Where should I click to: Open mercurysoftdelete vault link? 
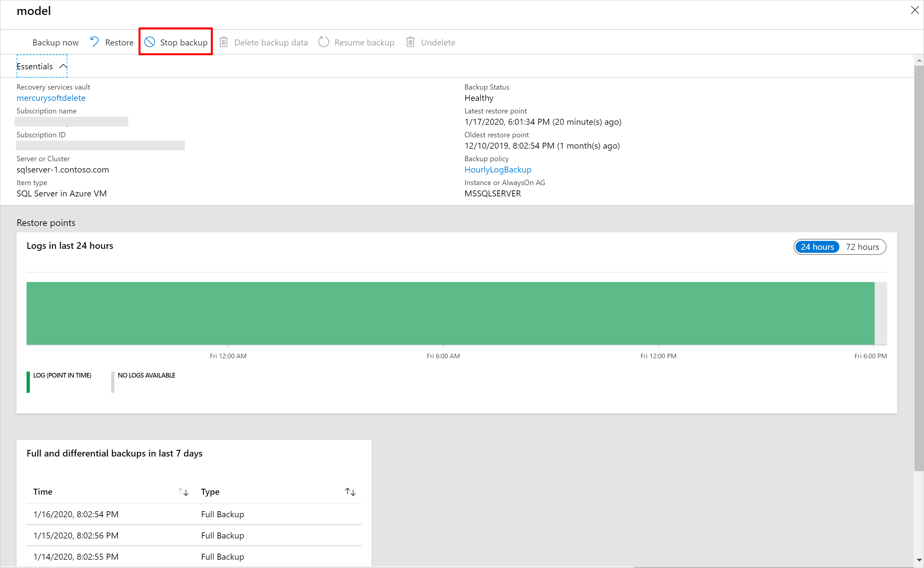click(51, 98)
